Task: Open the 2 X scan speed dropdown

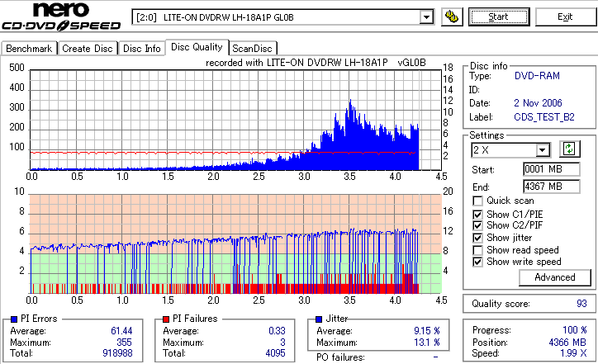Action: coord(542,150)
